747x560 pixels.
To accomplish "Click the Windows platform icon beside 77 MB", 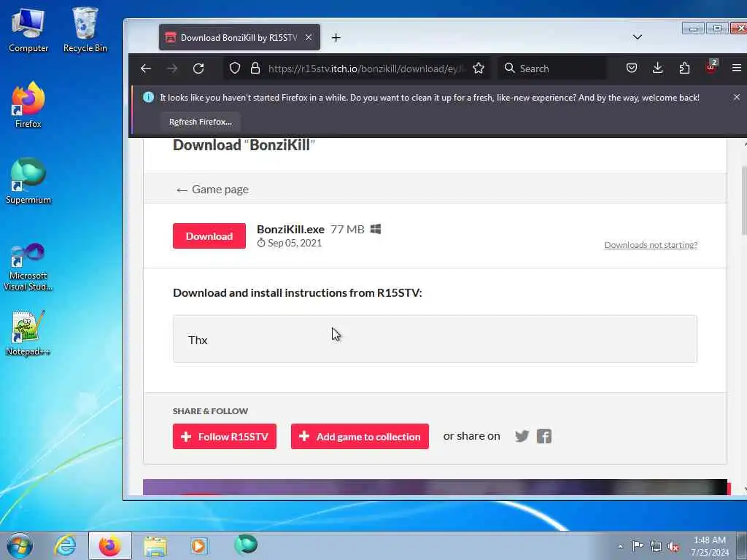I will point(376,229).
